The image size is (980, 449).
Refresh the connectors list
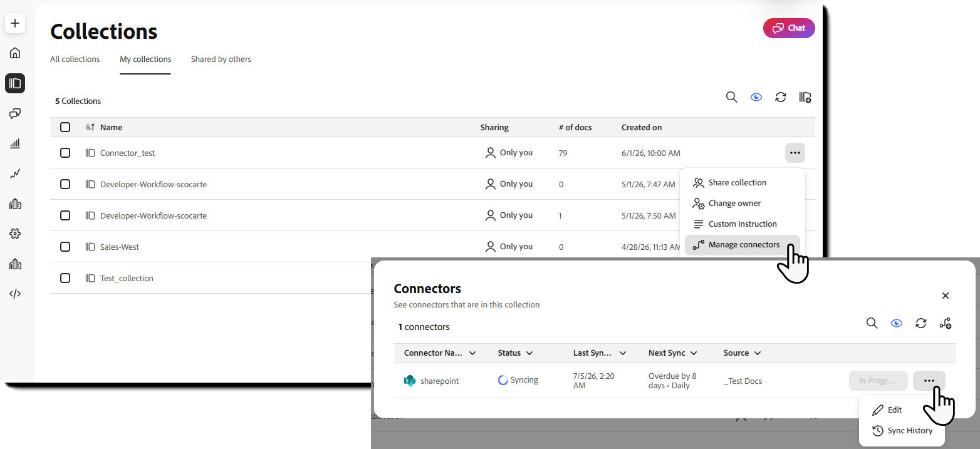pos(920,323)
